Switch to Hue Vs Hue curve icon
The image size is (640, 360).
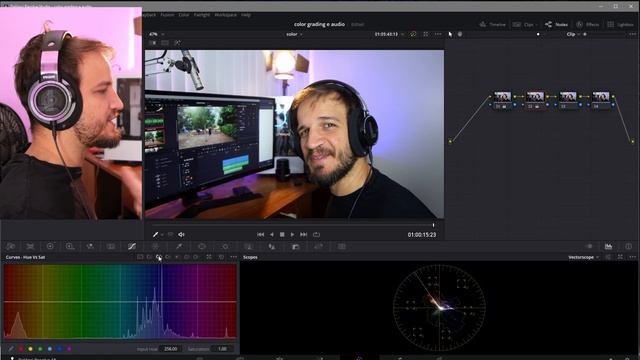149,257
